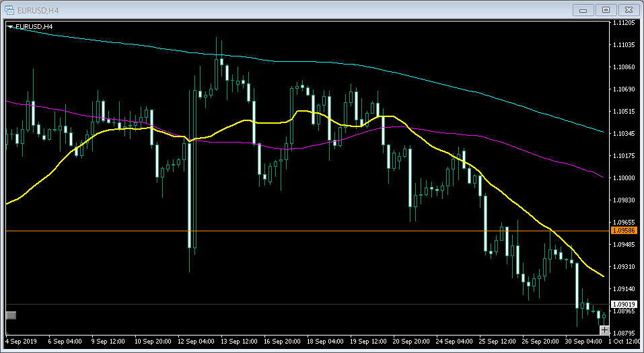Click the EURUSD,H4 title bar text
644x353 pixels.
pyautogui.click(x=38, y=10)
